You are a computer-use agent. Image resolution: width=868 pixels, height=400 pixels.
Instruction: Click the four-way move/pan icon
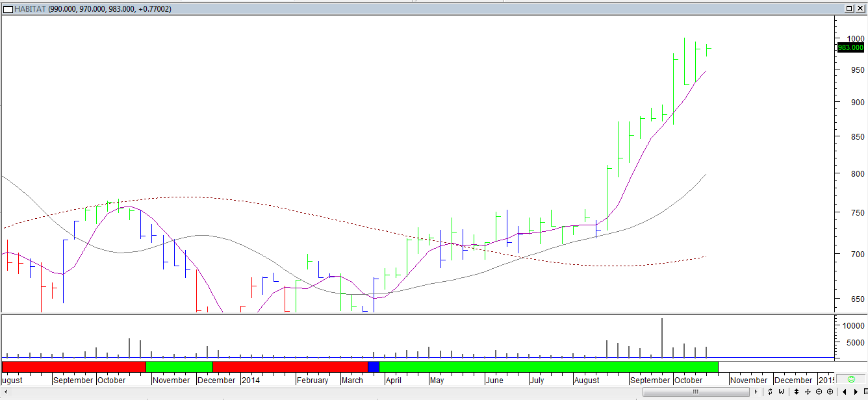pos(808,392)
